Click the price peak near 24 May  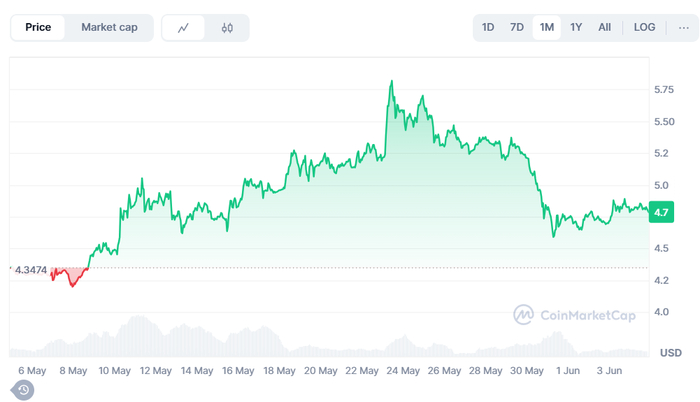click(392, 82)
